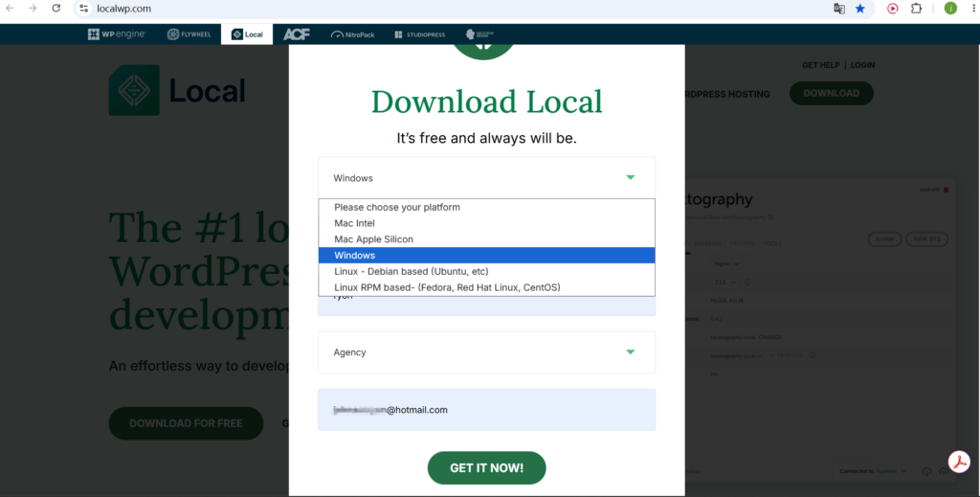Click the blue bookmark star icon
This screenshot has height=497, width=980.
pos(860,9)
